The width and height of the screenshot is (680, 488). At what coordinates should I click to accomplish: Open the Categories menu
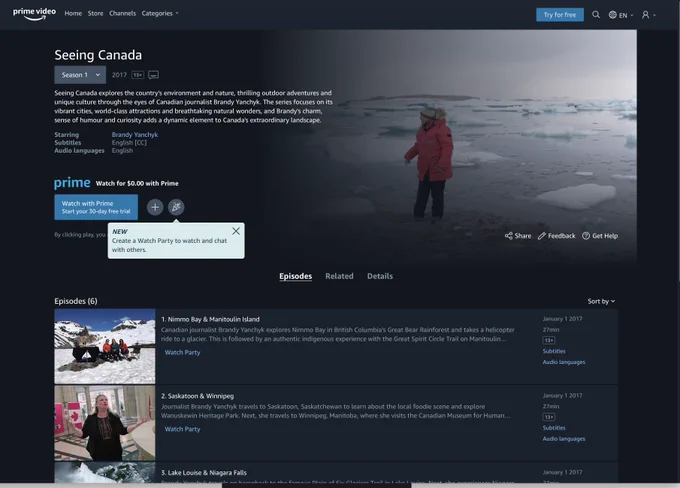(x=160, y=13)
